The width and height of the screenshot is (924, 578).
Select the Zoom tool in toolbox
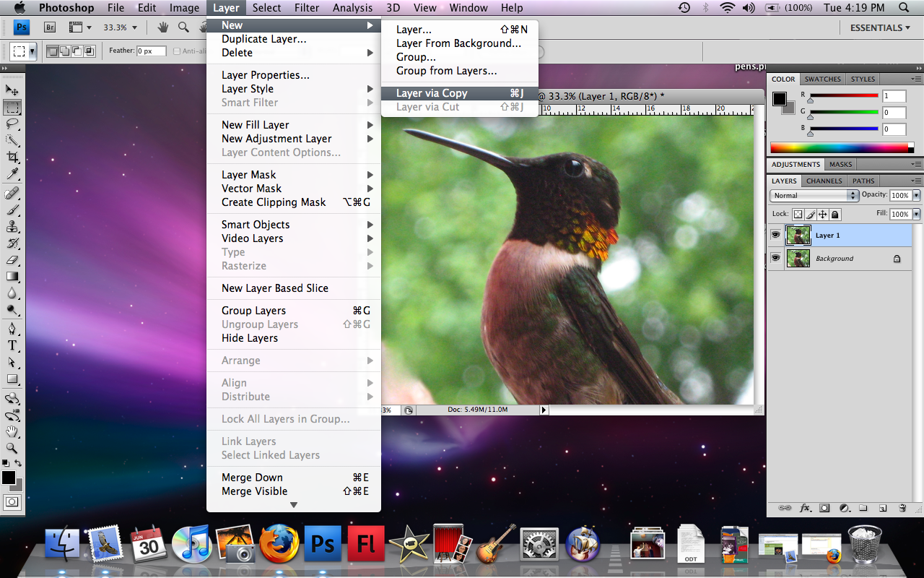pos(12,449)
